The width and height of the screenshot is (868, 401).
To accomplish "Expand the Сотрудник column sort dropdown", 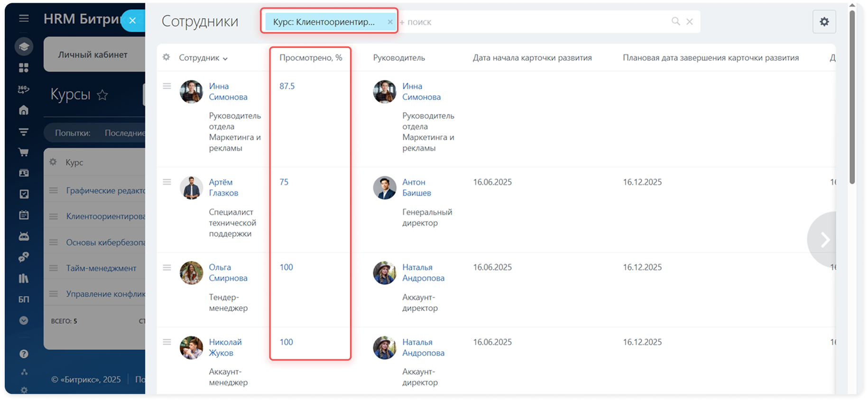I will tap(225, 58).
